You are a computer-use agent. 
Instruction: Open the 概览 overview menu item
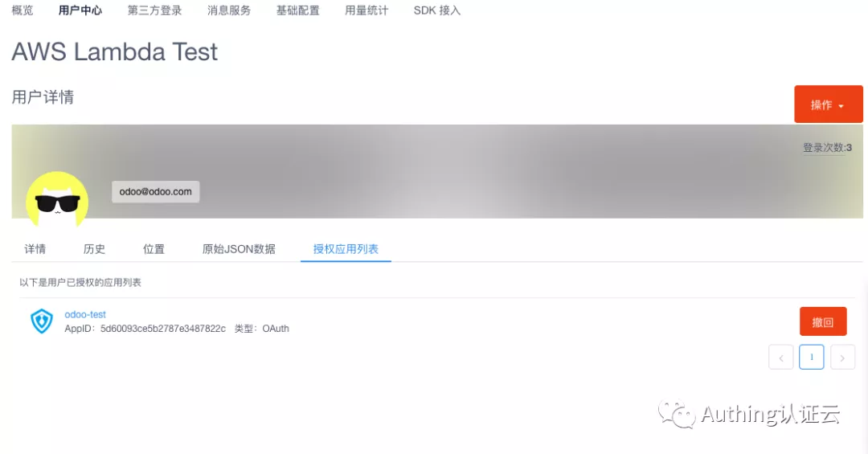[x=23, y=10]
